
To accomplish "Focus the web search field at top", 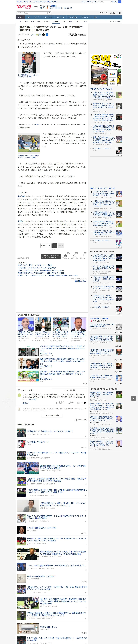I will (104, 2).
